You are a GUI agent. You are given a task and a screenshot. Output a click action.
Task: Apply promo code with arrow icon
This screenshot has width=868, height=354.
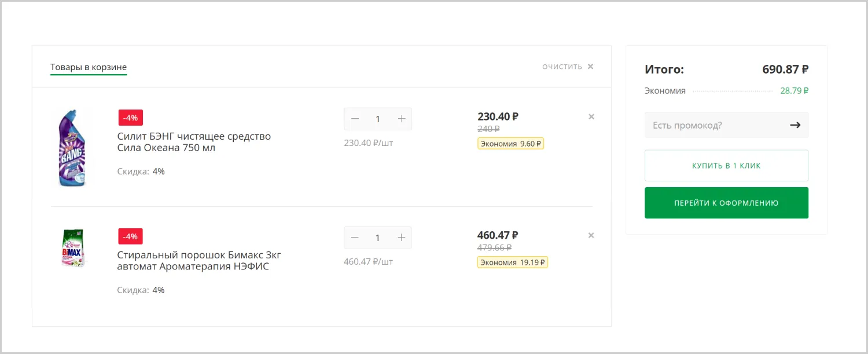point(795,125)
